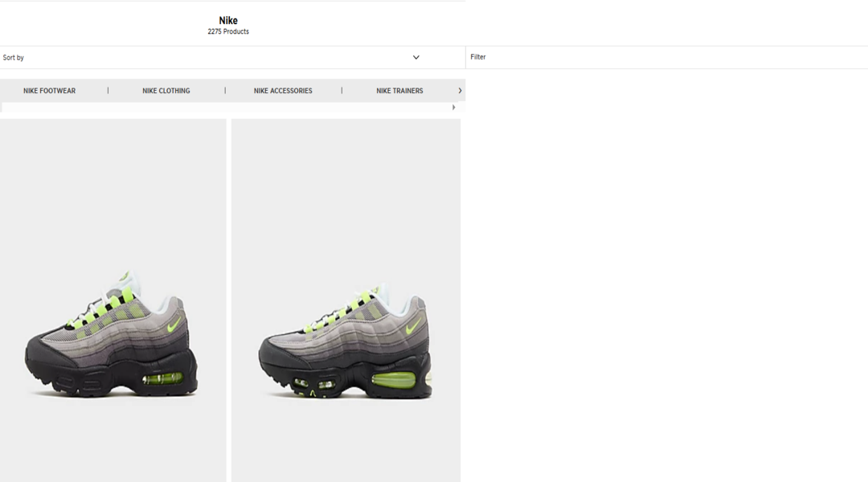This screenshot has width=868, height=482.
Task: Click the green air bubble on right shoe
Action: pyautogui.click(x=394, y=378)
